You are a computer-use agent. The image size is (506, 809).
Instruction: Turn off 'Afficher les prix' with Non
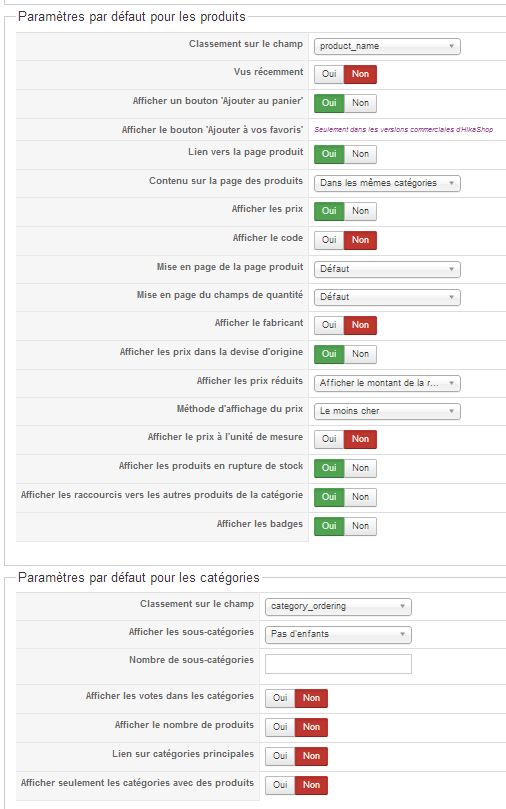coord(361,211)
